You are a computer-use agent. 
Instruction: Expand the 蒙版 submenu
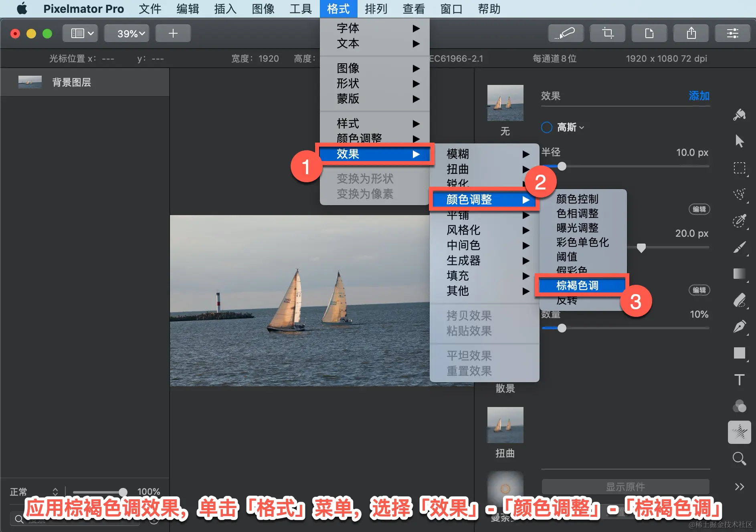click(x=375, y=99)
